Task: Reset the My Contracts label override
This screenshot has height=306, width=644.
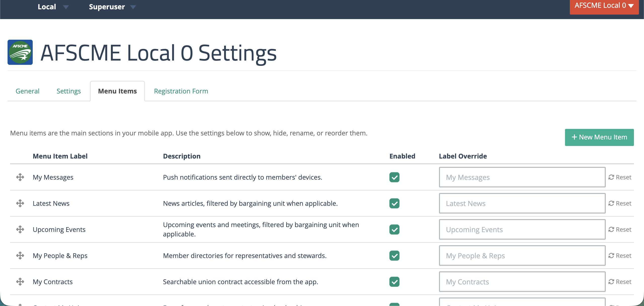Action: pos(620,282)
